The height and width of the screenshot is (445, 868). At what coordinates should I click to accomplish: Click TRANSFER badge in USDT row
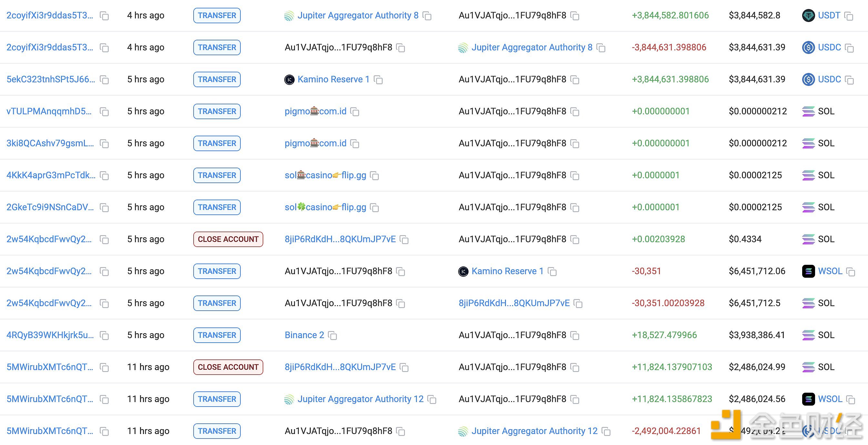tap(217, 15)
